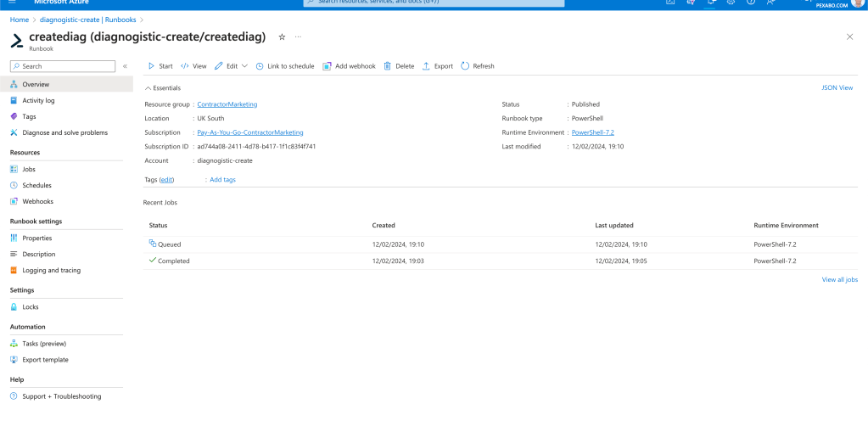Click Link to schedule clock icon

pos(260,66)
